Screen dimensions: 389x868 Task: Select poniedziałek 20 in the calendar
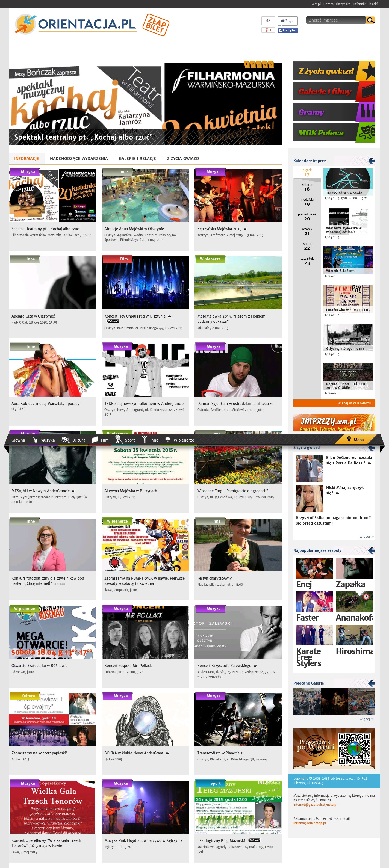coord(307,216)
